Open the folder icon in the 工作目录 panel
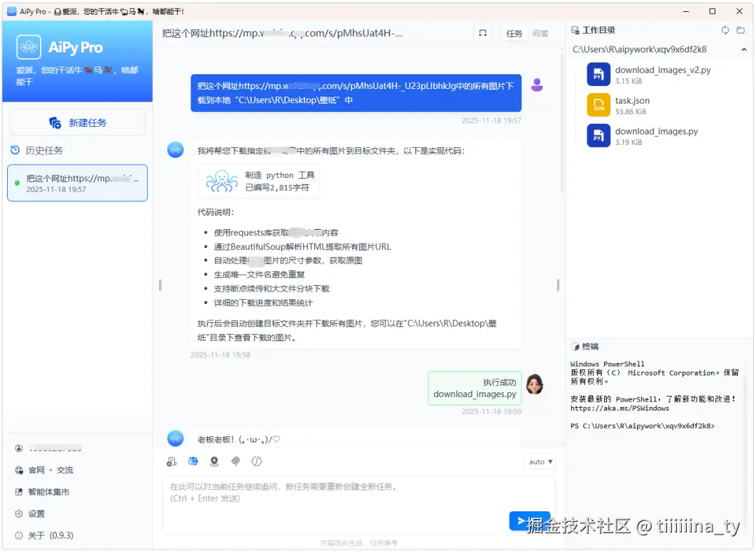The width and height of the screenshot is (756, 552). (x=741, y=30)
